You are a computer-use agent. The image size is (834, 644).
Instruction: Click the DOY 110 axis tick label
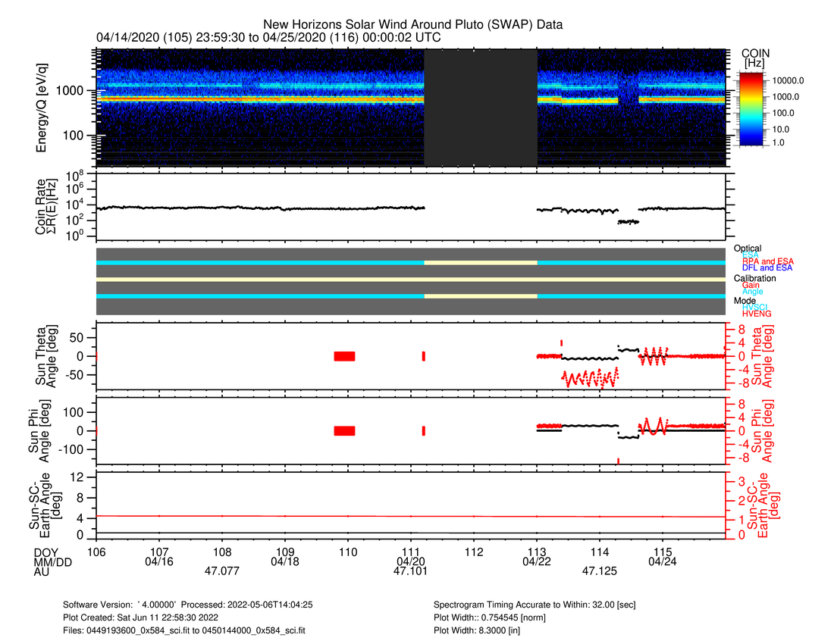348,551
